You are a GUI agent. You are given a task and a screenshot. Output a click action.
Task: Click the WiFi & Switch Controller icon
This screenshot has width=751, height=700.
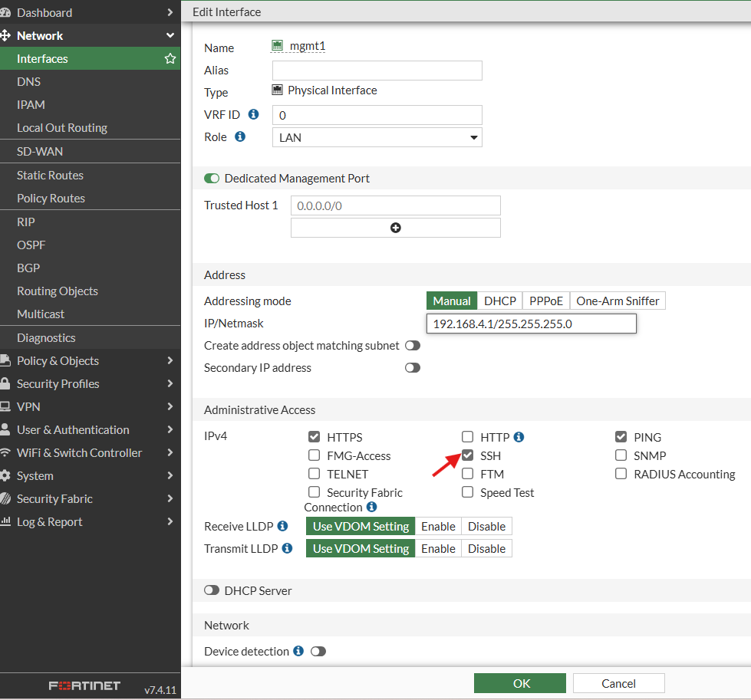(x=5, y=452)
